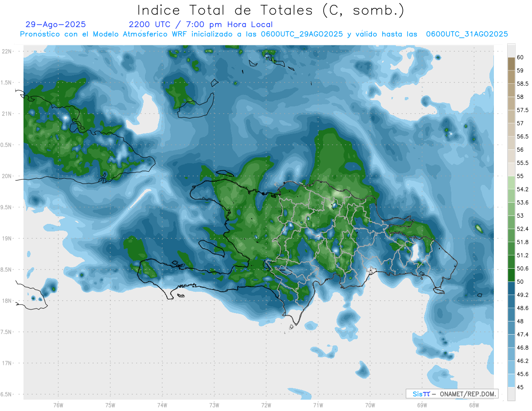This screenshot has width=532, height=411.
Task: Click the '53.6' value on the color scale
Action: coord(522,202)
